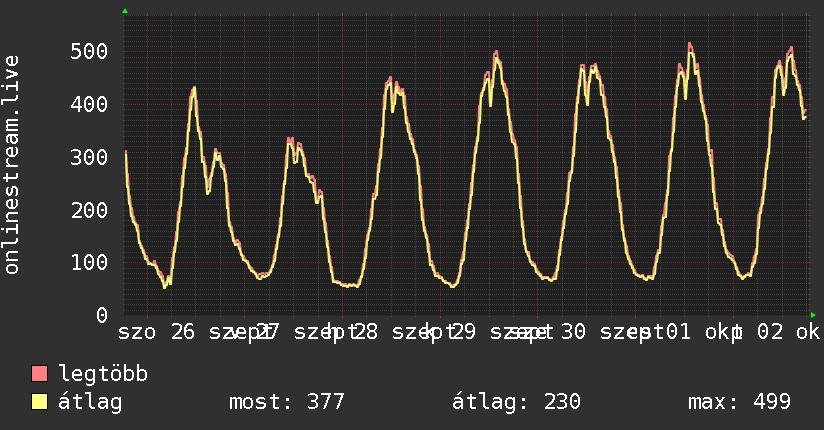Click the pink legtöbb legend swatch
Viewport: 824px width, 430px height.
39,374
